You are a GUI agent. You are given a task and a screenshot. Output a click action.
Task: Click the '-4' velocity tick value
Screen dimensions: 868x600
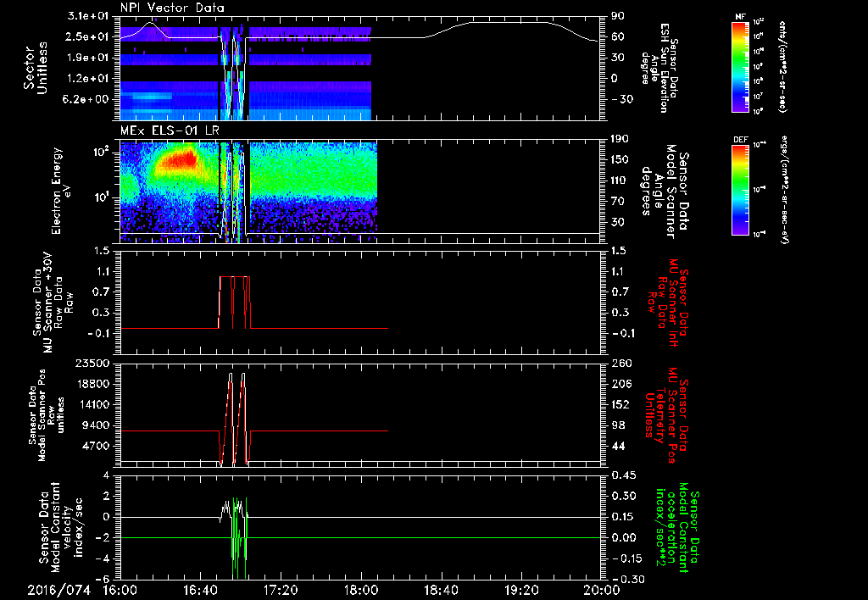[x=102, y=558]
